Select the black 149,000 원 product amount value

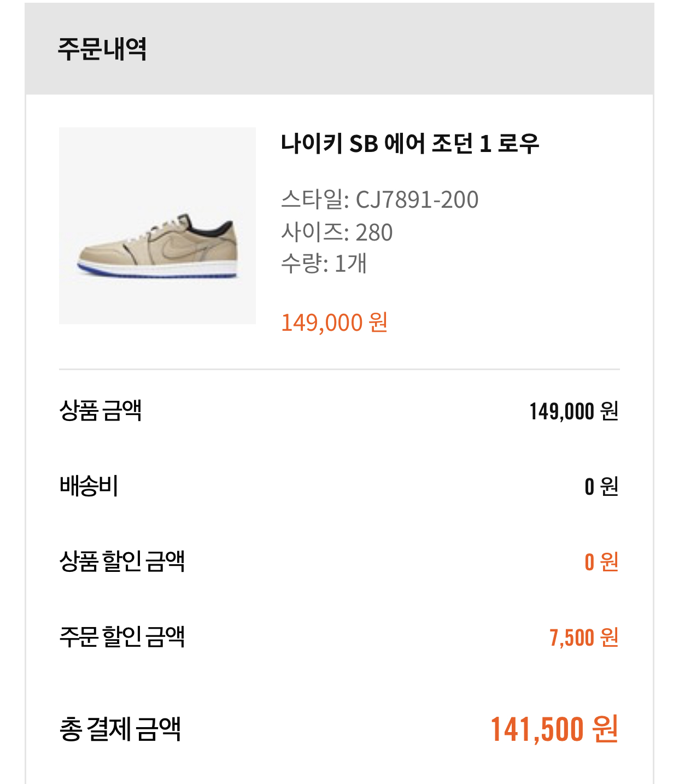pyautogui.click(x=573, y=411)
